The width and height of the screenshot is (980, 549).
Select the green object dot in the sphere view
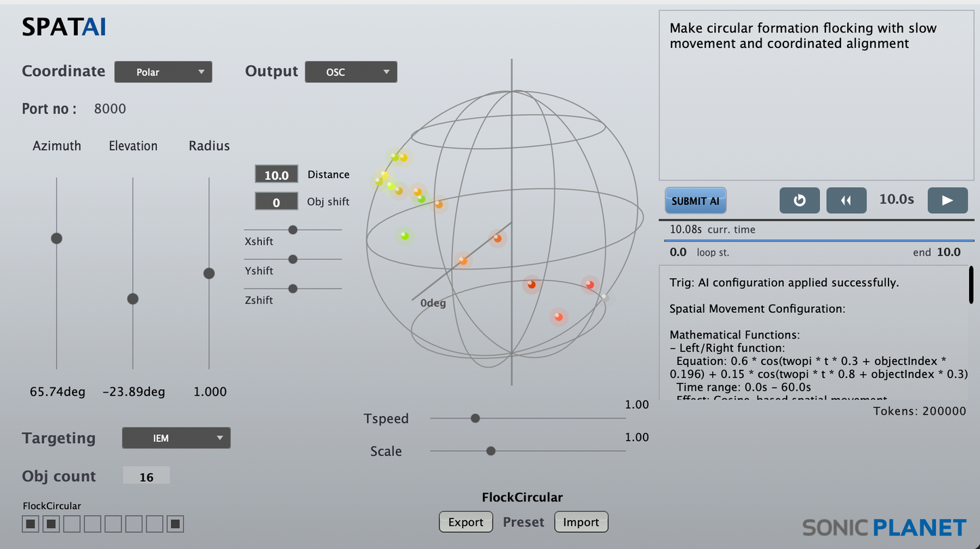(404, 236)
